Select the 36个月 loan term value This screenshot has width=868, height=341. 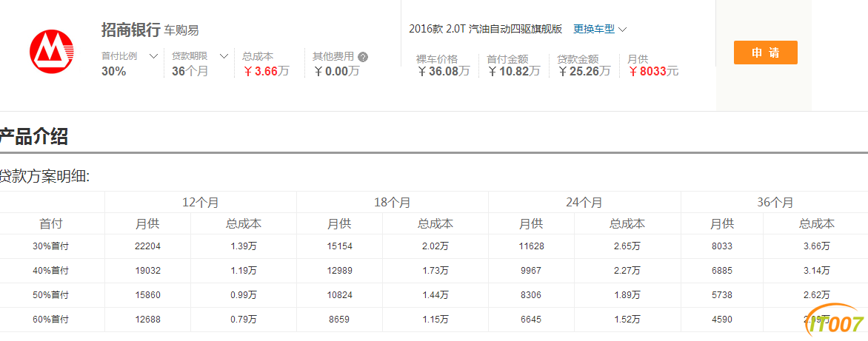tap(190, 71)
